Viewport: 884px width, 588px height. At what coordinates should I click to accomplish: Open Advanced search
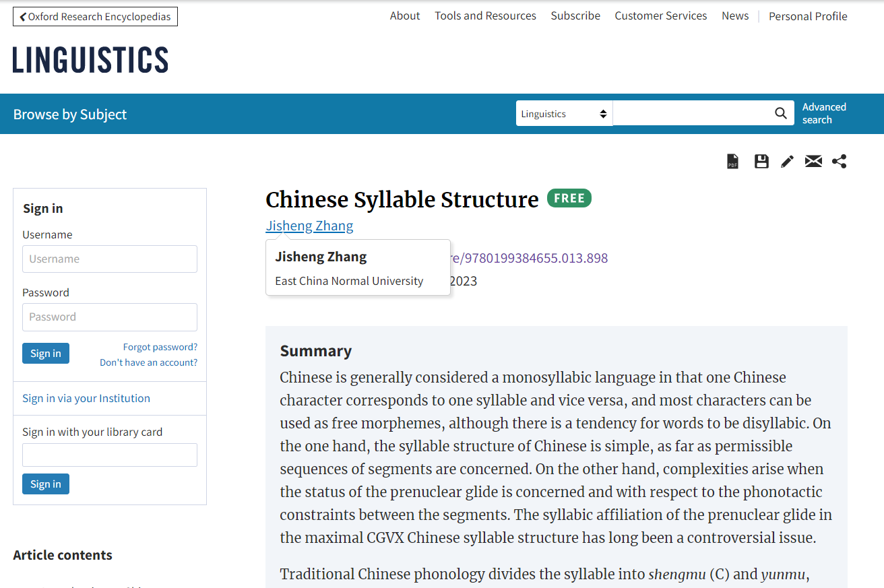824,113
